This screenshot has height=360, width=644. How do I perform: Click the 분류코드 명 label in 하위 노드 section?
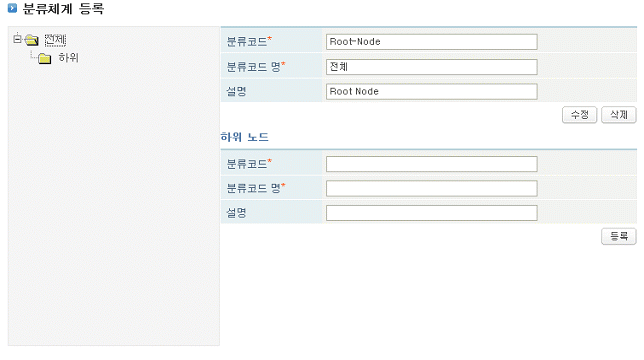pos(256,188)
